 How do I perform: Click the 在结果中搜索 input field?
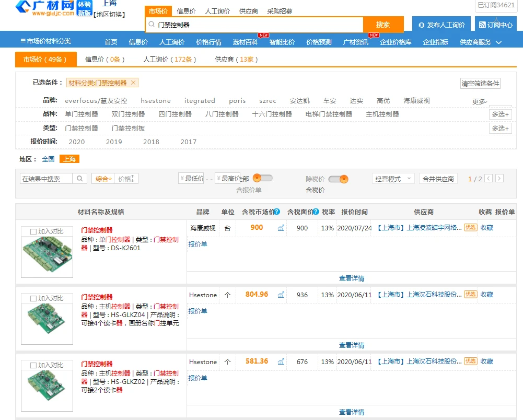coord(46,179)
